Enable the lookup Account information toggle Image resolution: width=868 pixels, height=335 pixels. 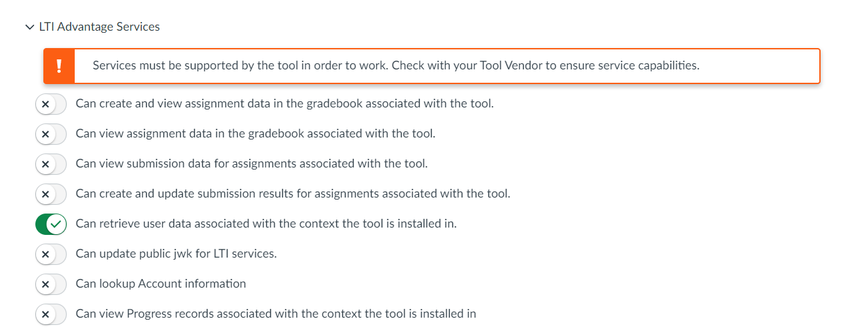pyautogui.click(x=51, y=284)
